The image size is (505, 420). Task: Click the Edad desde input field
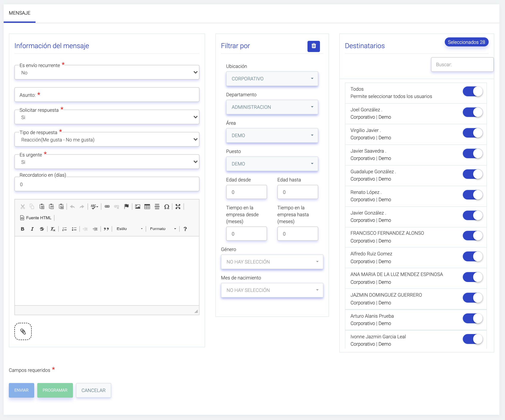[247, 192]
